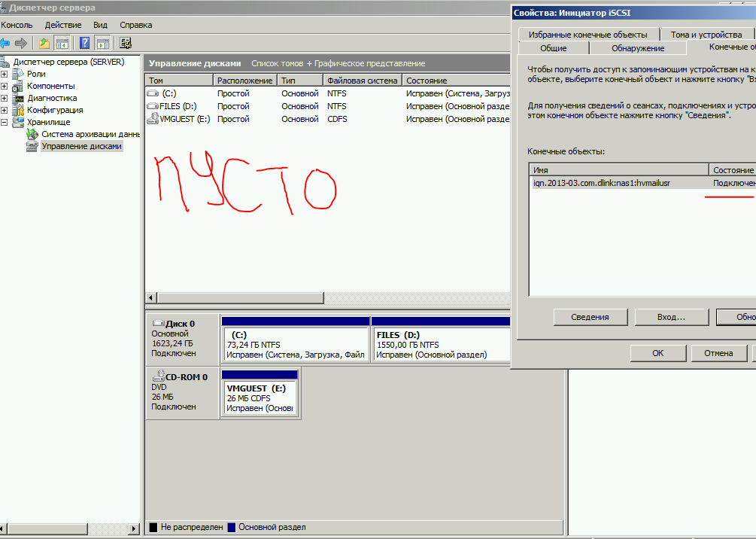Click the Диагностика node icon
Image resolution: width=756 pixels, height=539 pixels.
pyautogui.click(x=18, y=98)
